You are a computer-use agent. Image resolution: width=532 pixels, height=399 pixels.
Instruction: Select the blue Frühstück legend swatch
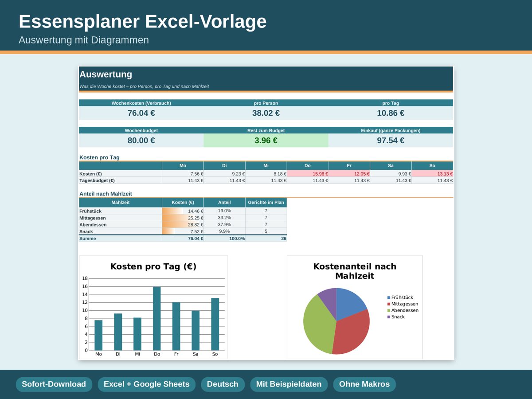pos(389,298)
